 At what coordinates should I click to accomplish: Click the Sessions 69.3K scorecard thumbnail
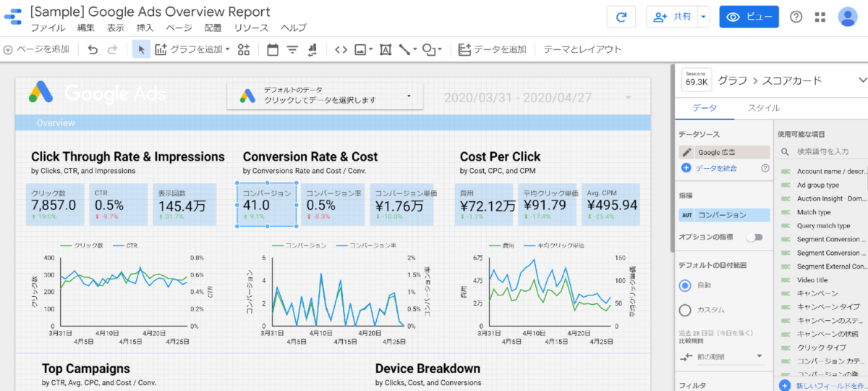coord(697,80)
